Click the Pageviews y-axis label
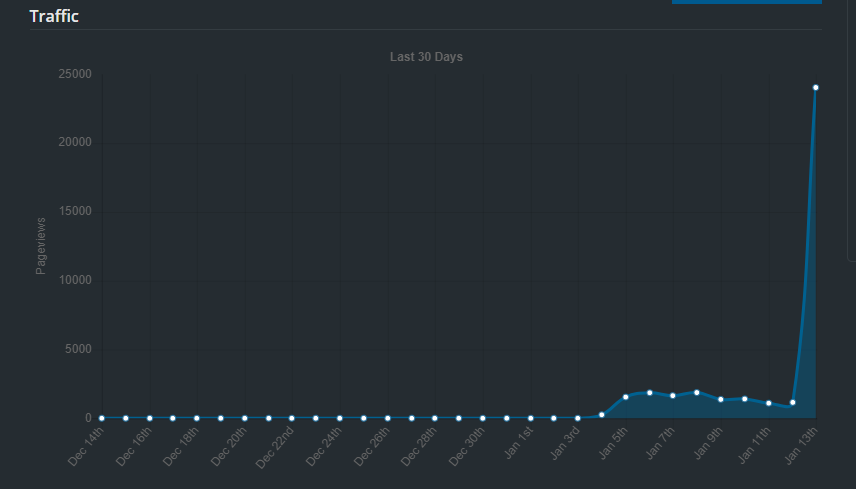Screen dimensions: 856x489 tap(41, 246)
